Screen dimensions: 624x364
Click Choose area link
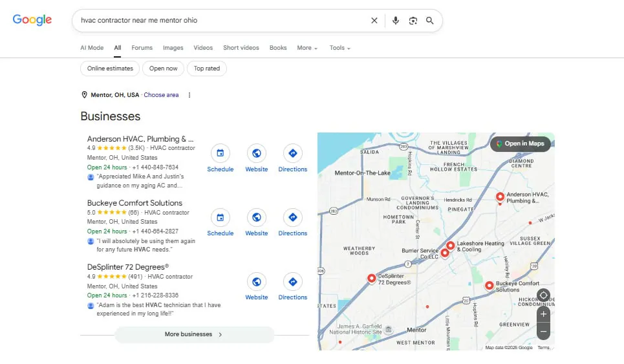pos(161,95)
